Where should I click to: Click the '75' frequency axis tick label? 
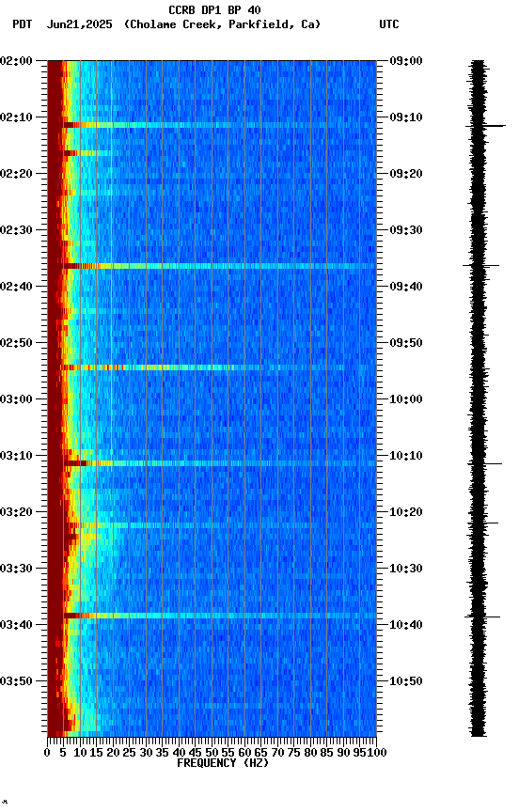[293, 753]
